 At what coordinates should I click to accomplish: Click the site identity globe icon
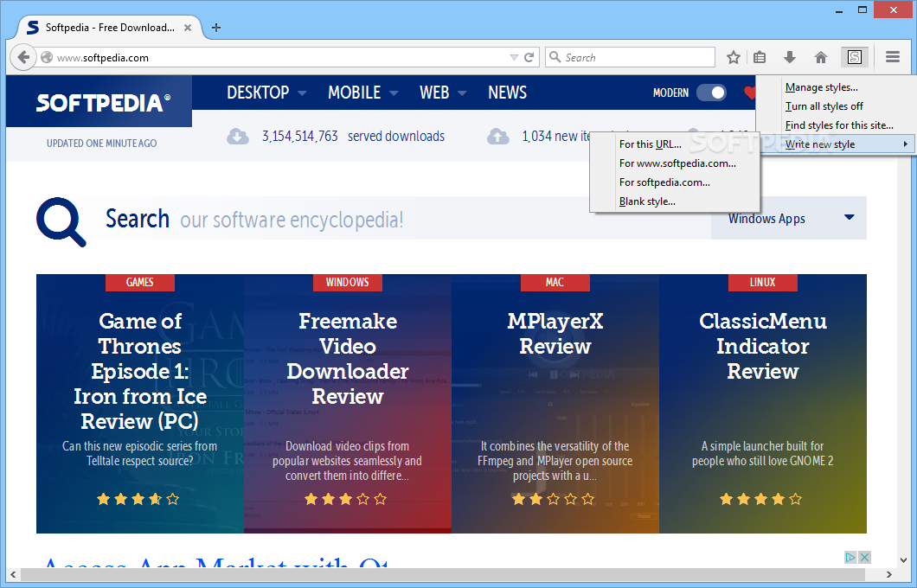tap(47, 57)
